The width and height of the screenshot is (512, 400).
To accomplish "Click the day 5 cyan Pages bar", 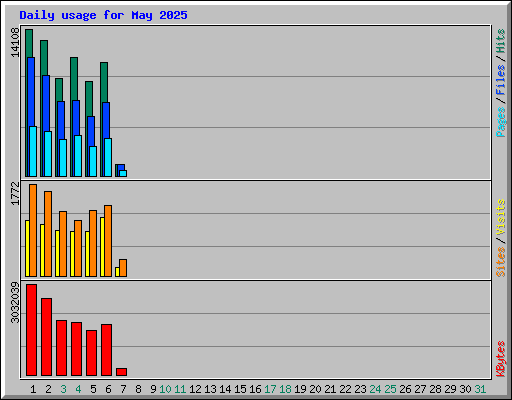I will (93, 161).
